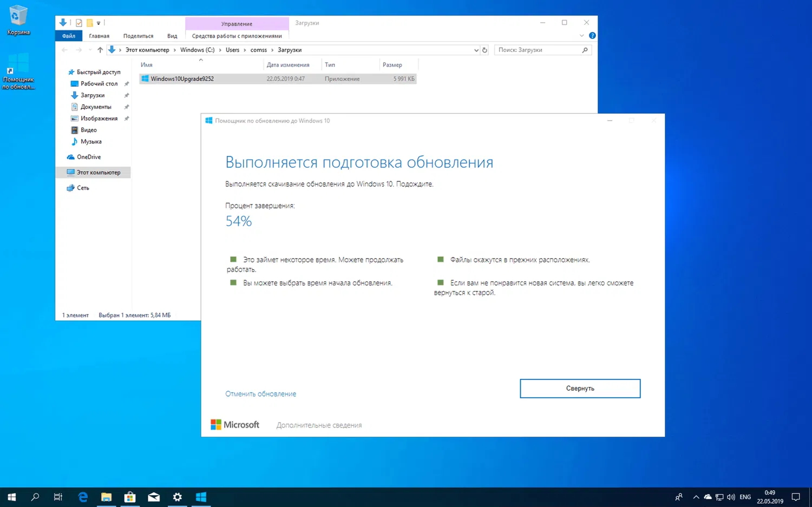Click Microsoft logo in Update Assistant

pos(235,425)
